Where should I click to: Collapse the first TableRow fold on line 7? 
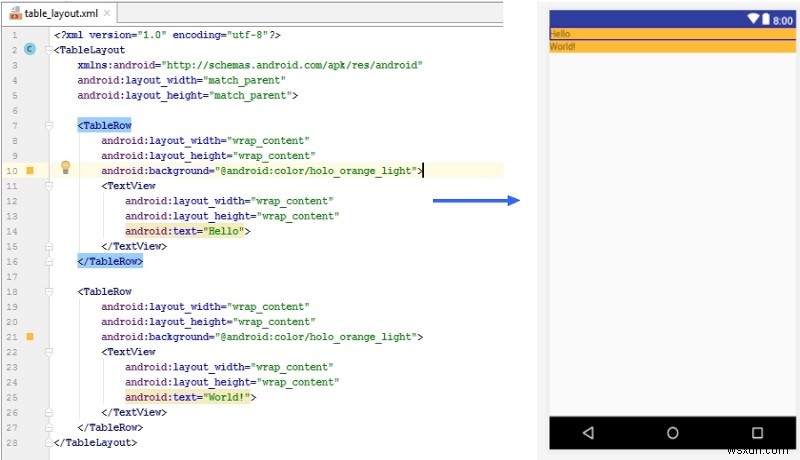coord(48,125)
